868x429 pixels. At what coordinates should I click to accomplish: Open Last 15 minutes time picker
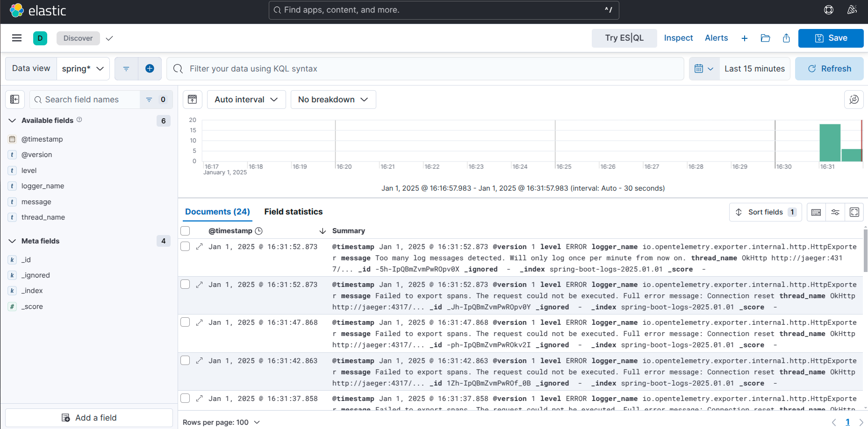pyautogui.click(x=755, y=69)
